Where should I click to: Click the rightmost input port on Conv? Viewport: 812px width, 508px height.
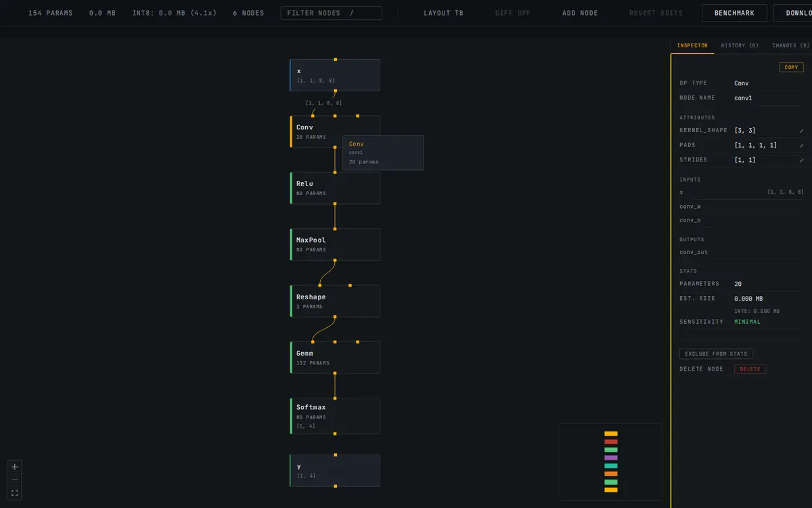[357, 116]
